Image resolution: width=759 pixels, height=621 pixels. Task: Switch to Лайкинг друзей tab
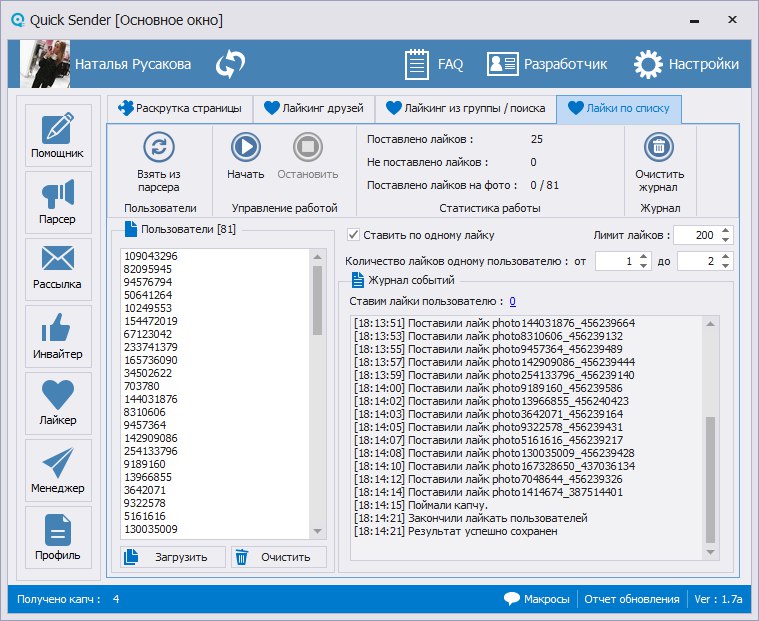point(313,108)
